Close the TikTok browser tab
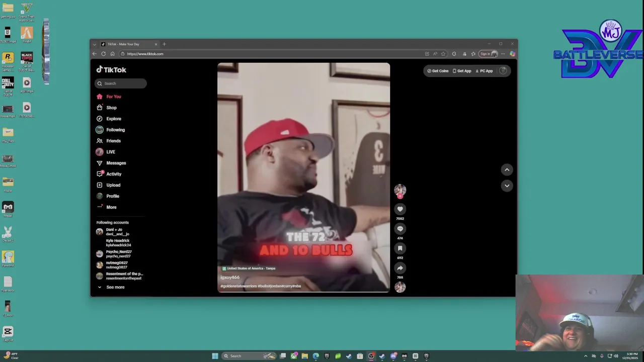Viewport: 644px width, 362px height. click(x=155, y=44)
